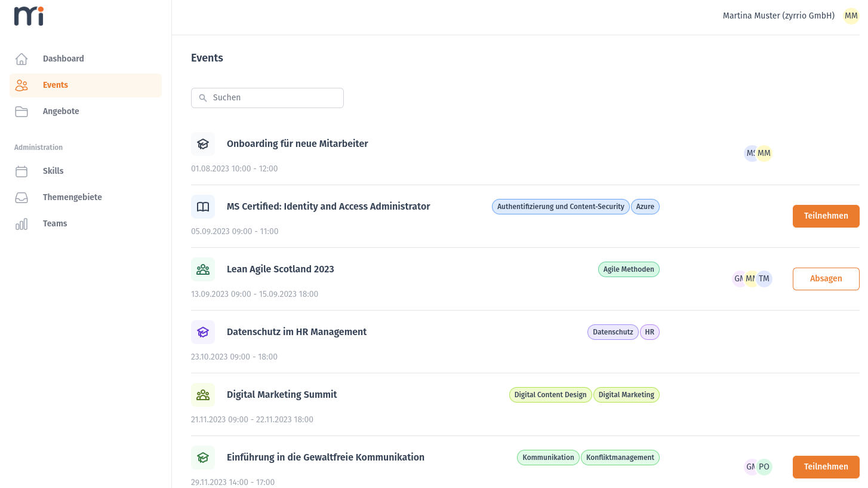Open the Events menu item
Screen dimensions: 868x488
pyautogui.click(x=56, y=85)
